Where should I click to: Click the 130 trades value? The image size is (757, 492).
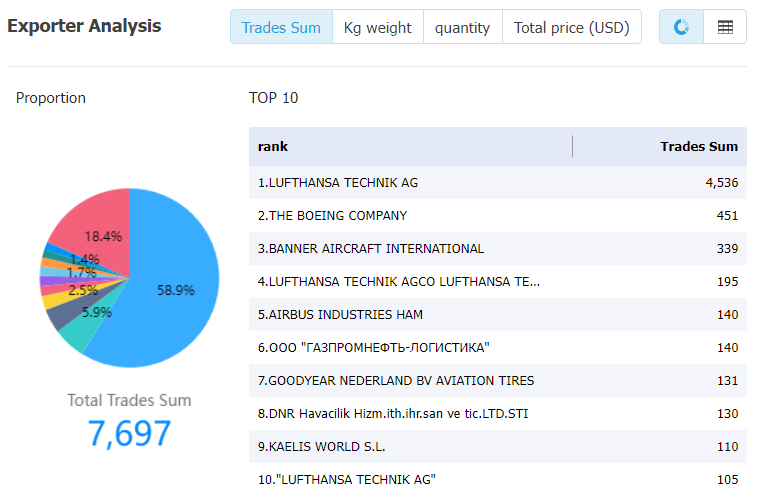tap(727, 413)
